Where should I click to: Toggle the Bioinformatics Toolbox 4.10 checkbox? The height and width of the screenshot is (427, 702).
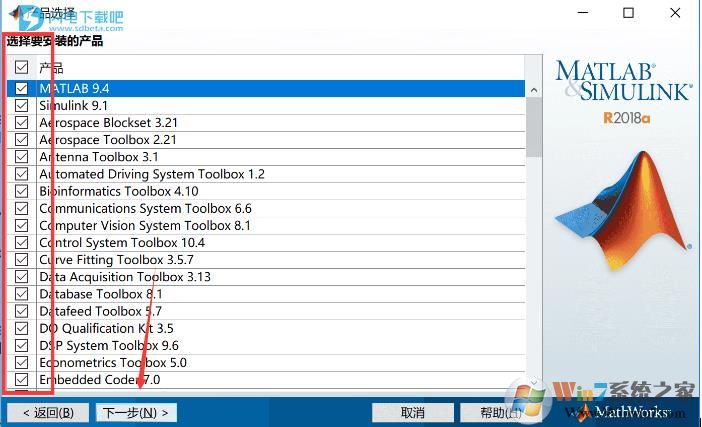(21, 191)
